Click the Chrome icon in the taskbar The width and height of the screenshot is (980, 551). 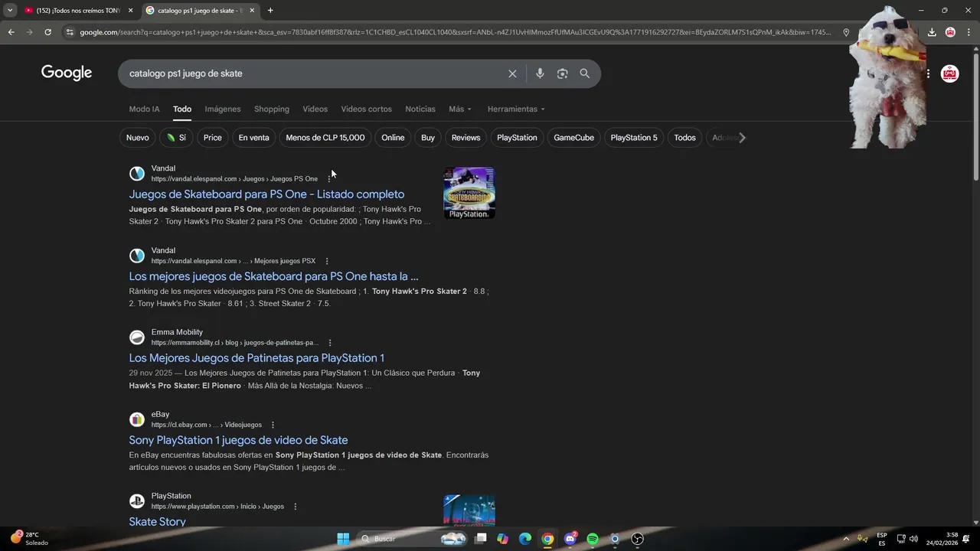pos(547,539)
